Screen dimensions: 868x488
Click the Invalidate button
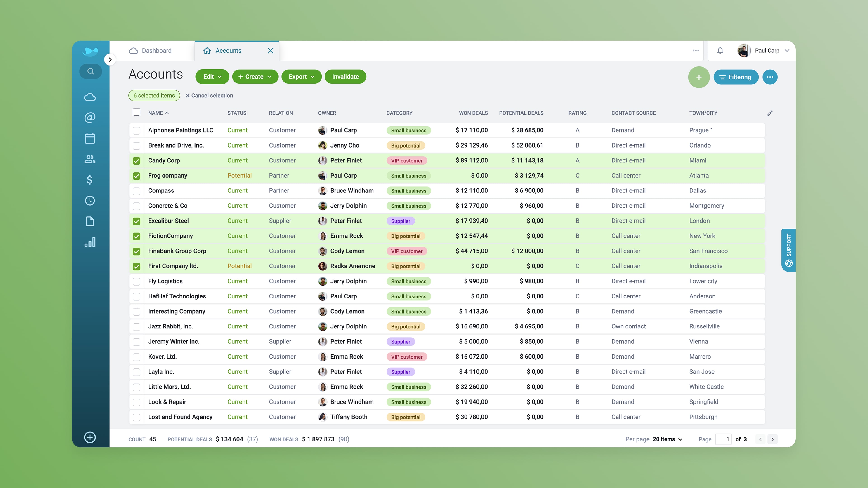[x=345, y=77]
